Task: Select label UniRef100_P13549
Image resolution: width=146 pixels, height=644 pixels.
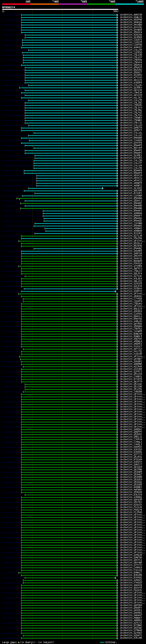Action: [131, 512]
